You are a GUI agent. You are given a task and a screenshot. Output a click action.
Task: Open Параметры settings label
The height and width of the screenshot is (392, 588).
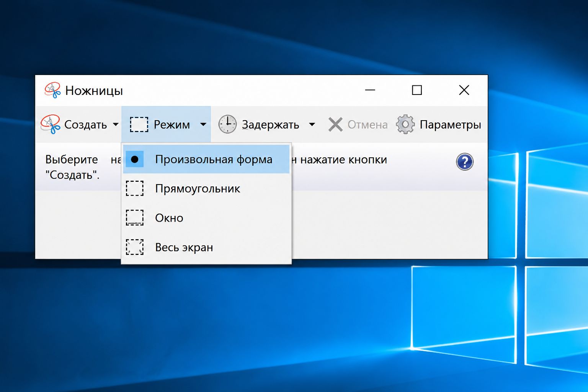pos(451,125)
